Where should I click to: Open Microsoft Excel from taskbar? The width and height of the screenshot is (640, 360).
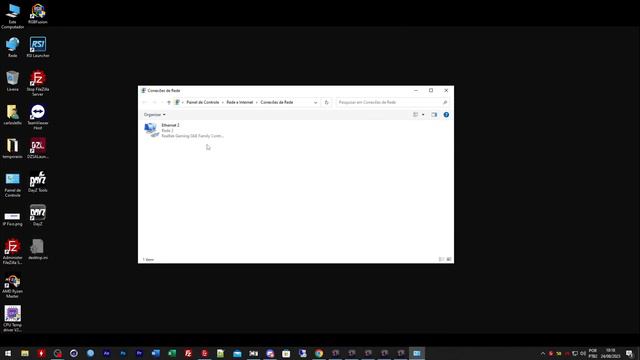172,353
